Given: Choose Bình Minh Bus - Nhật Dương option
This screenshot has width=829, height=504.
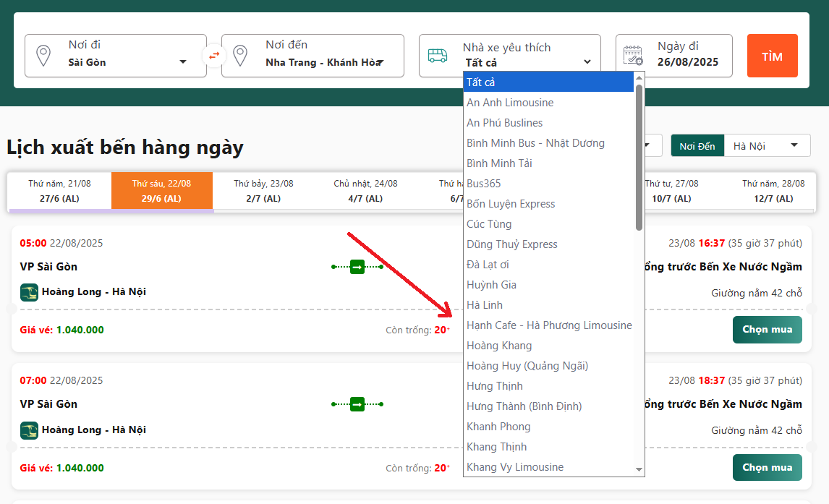Looking at the screenshot, I should 548,143.
